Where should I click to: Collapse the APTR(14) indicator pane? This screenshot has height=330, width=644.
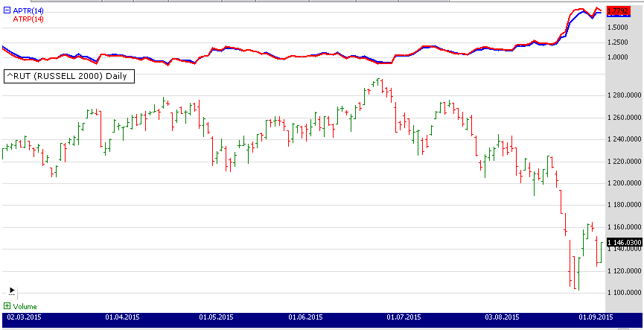click(7, 10)
